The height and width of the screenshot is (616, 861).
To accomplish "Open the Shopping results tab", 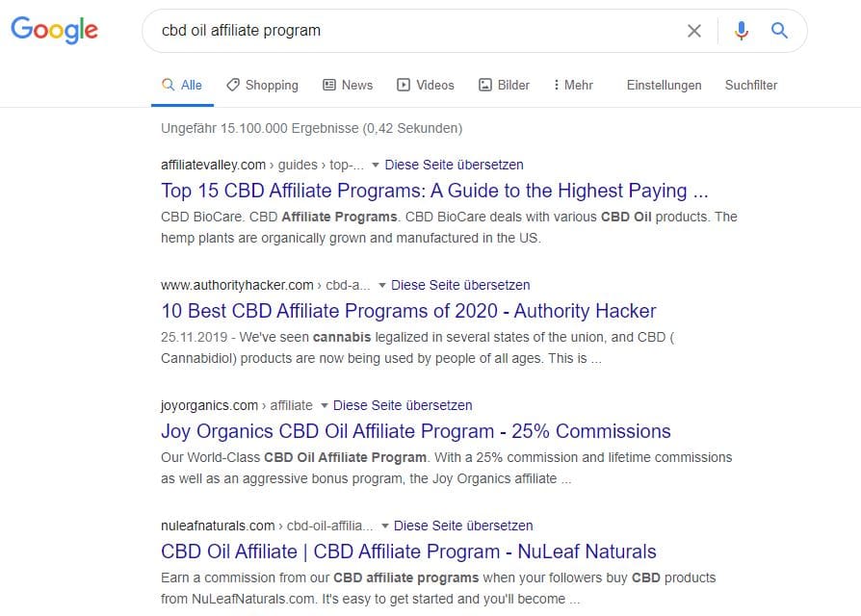I will coord(262,85).
